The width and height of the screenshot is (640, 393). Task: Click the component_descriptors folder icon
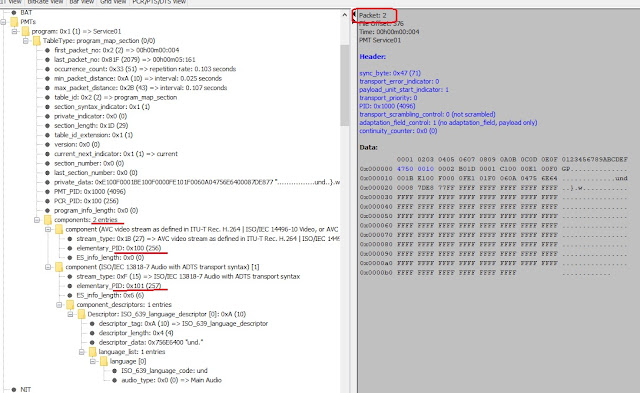click(70, 304)
